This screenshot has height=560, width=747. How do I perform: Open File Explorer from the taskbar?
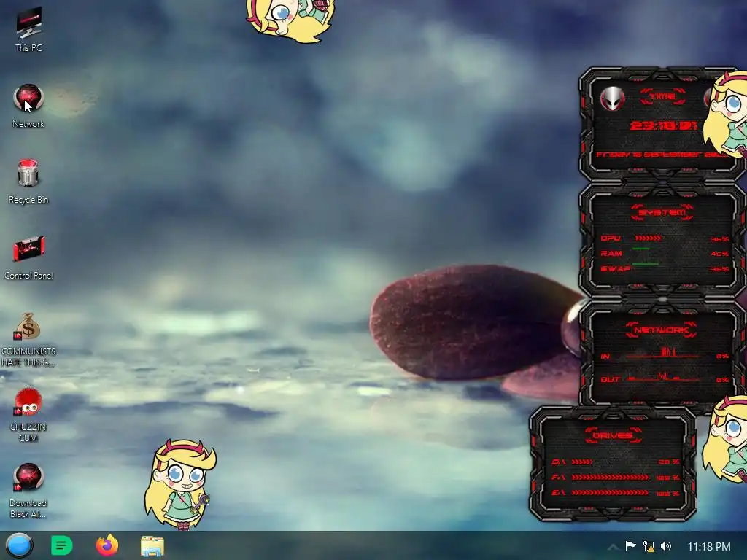(x=152, y=545)
